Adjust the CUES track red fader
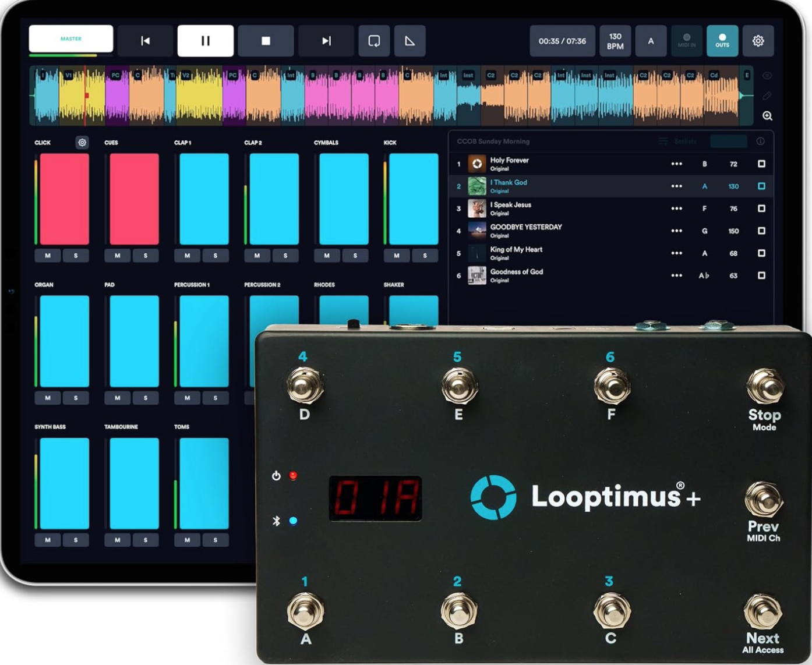 (x=135, y=199)
